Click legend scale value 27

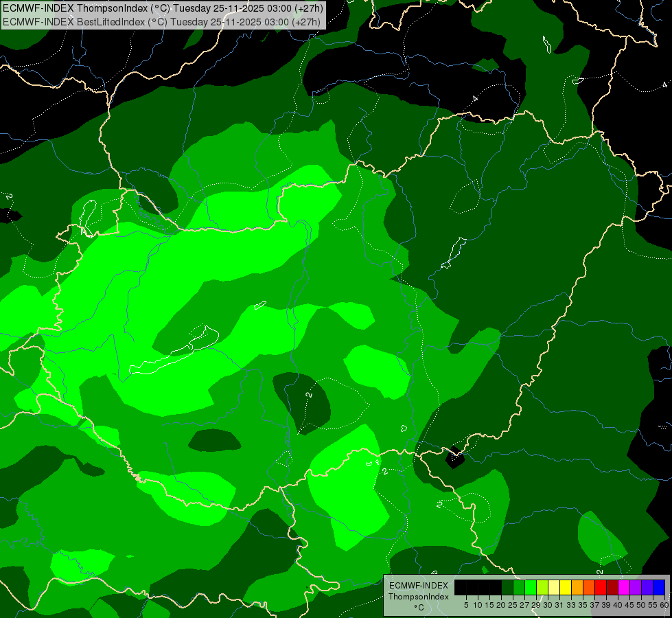(524, 605)
